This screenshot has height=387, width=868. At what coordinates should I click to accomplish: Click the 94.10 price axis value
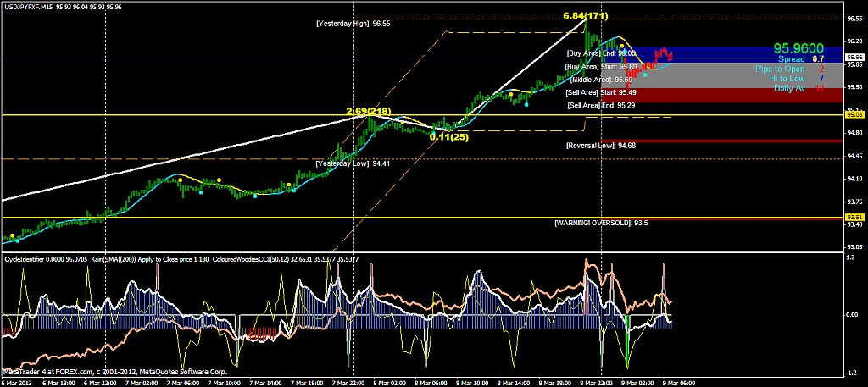[x=854, y=179]
